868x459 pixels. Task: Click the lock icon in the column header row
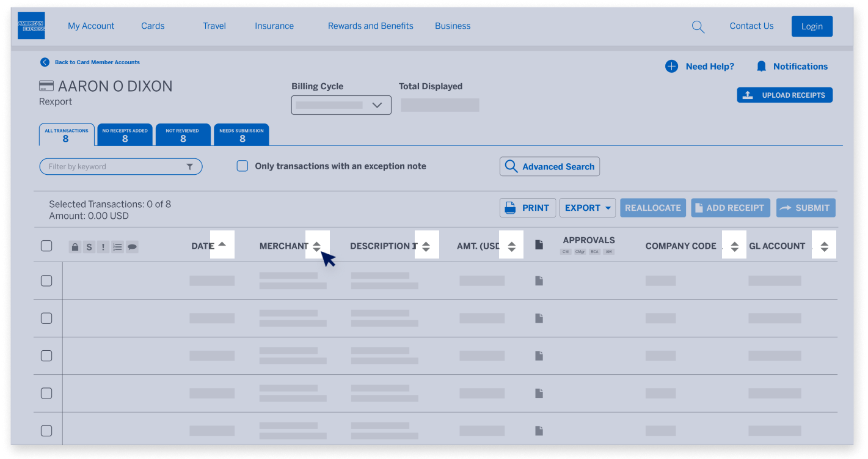pyautogui.click(x=75, y=246)
